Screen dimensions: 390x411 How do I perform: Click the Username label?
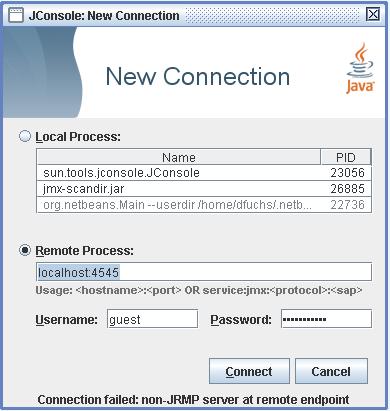tap(67, 320)
